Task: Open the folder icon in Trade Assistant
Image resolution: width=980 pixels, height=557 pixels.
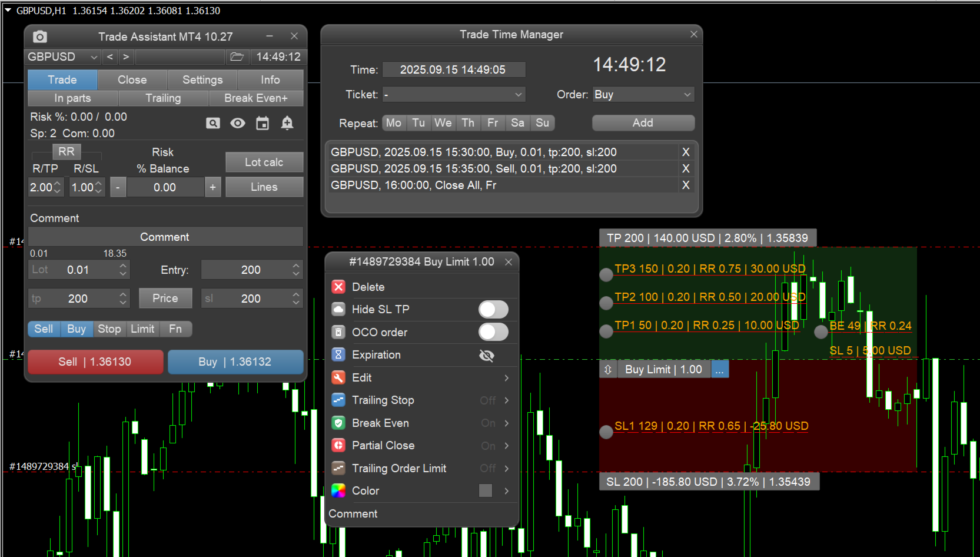Action: (237, 57)
